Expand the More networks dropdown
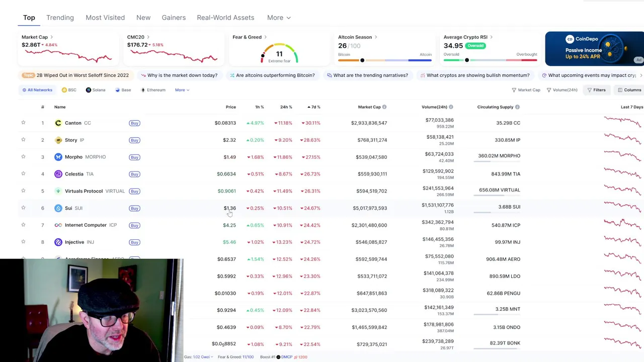 (182, 90)
